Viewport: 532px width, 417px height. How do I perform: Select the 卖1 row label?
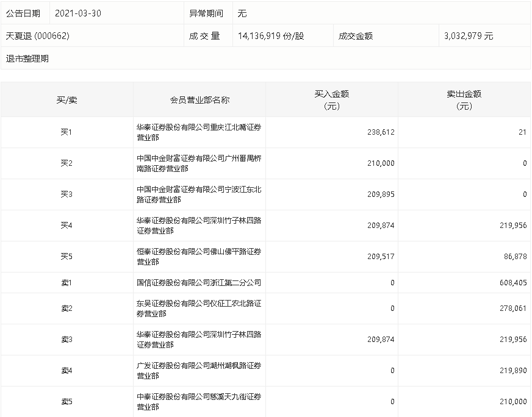point(66,282)
